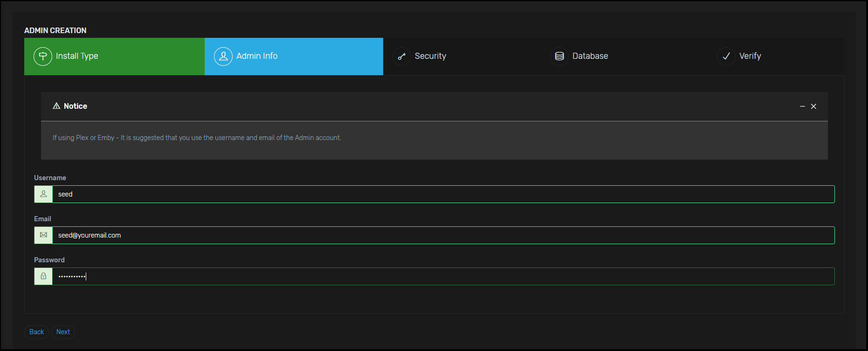Dismiss the Notice panel
868x351 pixels.
(x=813, y=106)
